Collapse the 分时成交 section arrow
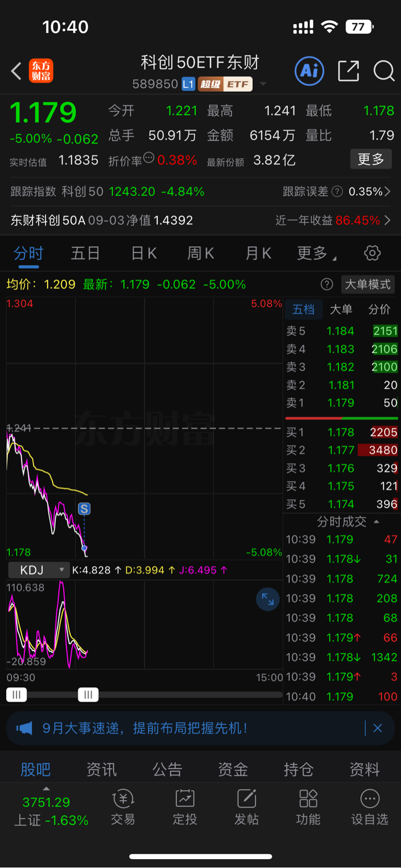The height and width of the screenshot is (868, 401). point(376,521)
